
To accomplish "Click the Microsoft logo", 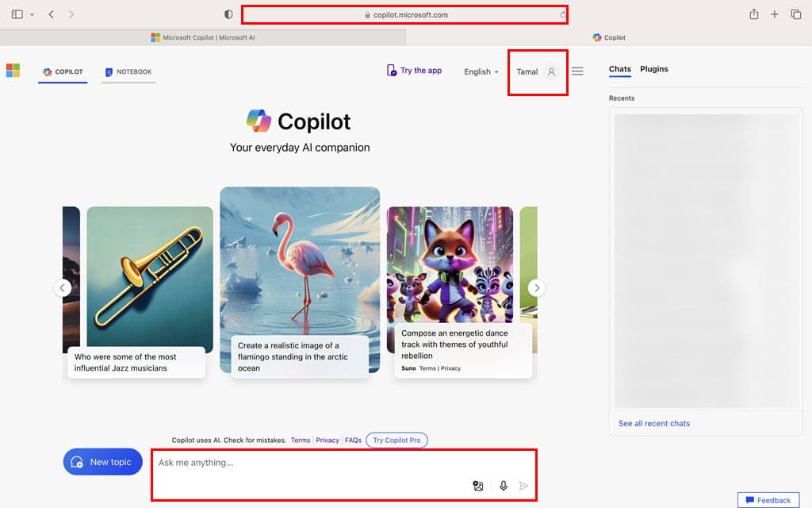I will tap(13, 71).
